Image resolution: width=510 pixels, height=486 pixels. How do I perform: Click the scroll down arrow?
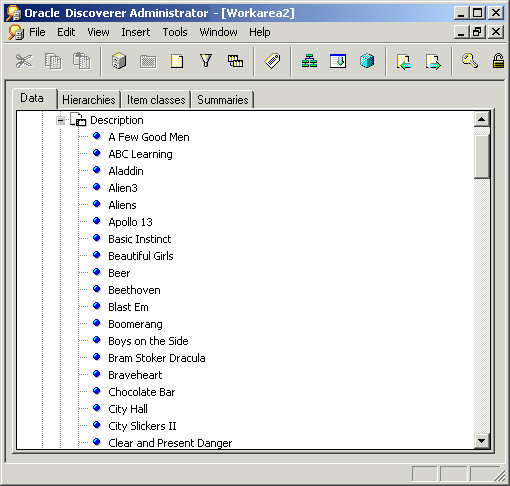tap(482, 441)
